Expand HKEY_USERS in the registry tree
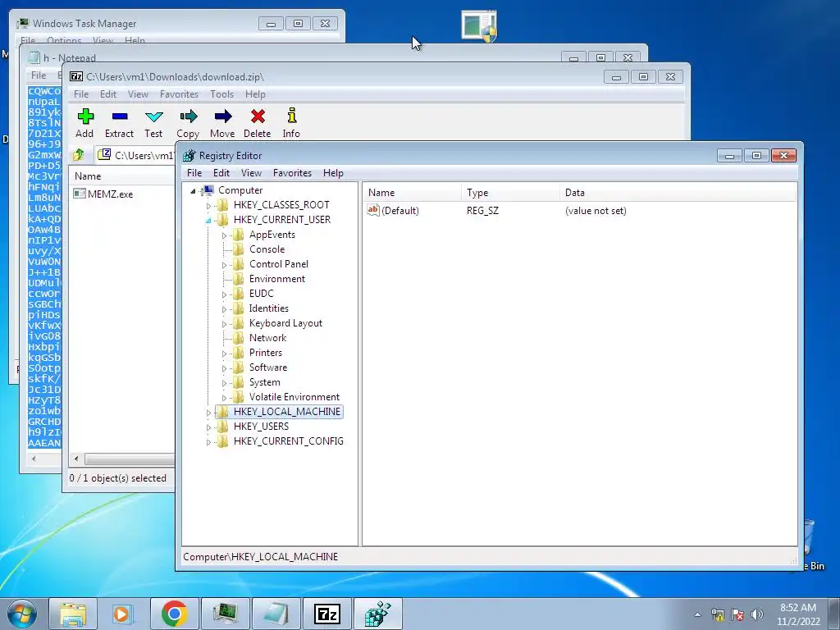This screenshot has height=630, width=840. 208,427
